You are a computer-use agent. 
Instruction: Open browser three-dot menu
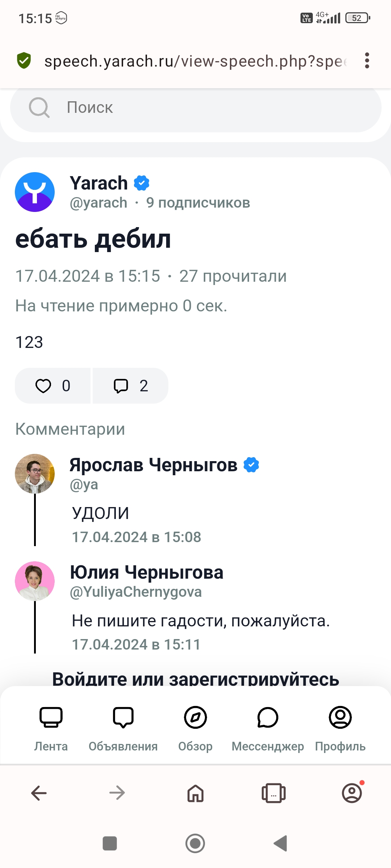coord(367,61)
